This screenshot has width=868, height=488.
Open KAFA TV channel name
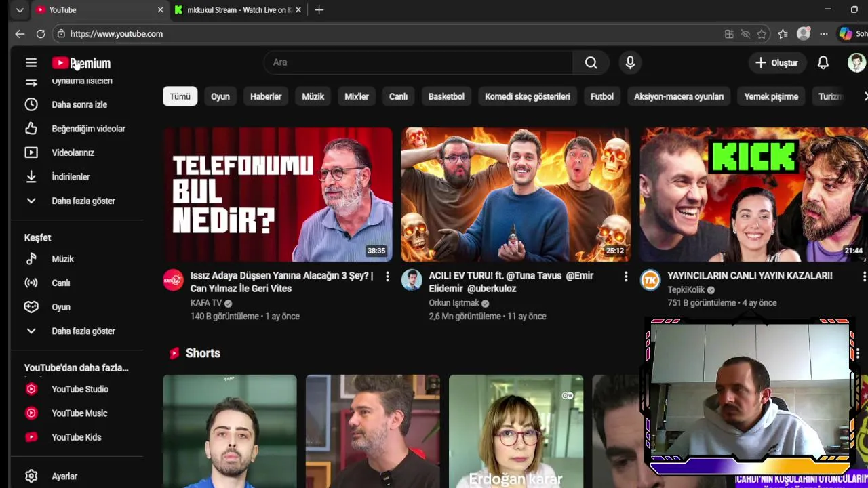coord(206,303)
